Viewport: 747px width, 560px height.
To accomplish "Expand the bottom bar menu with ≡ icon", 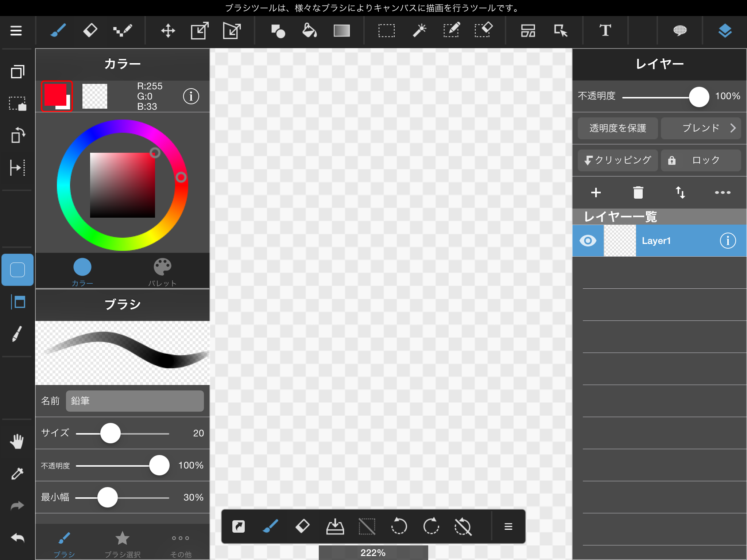I will 508,526.
